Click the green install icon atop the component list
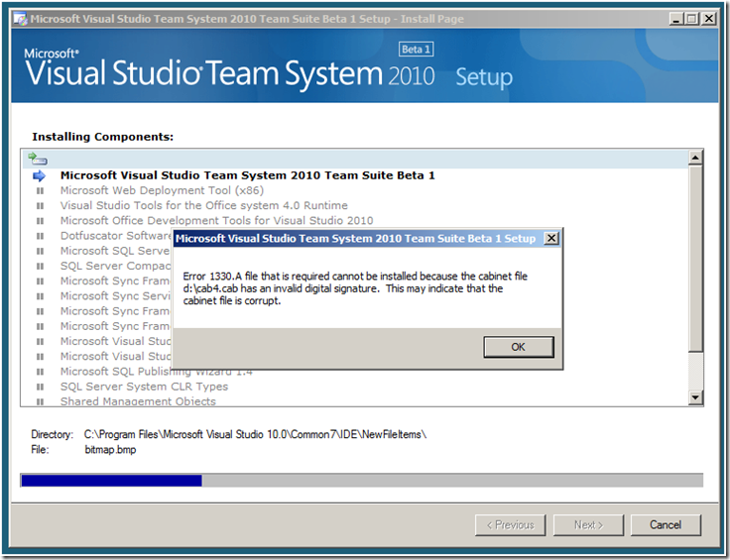 (x=38, y=158)
